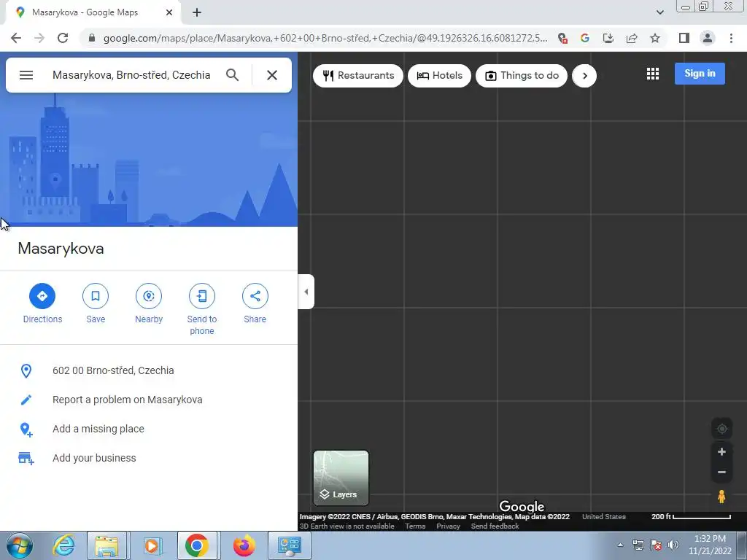Open the Google apps grid
The image size is (747, 560).
(653, 74)
